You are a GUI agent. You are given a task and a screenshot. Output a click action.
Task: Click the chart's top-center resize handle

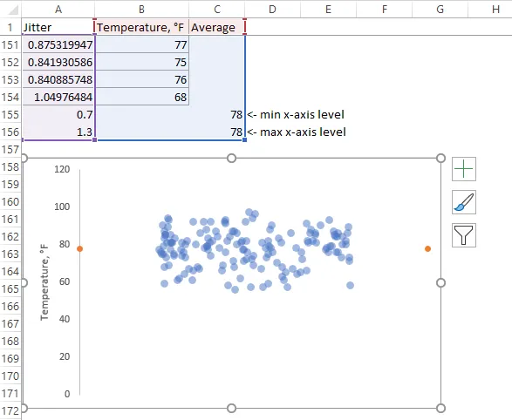pos(231,159)
